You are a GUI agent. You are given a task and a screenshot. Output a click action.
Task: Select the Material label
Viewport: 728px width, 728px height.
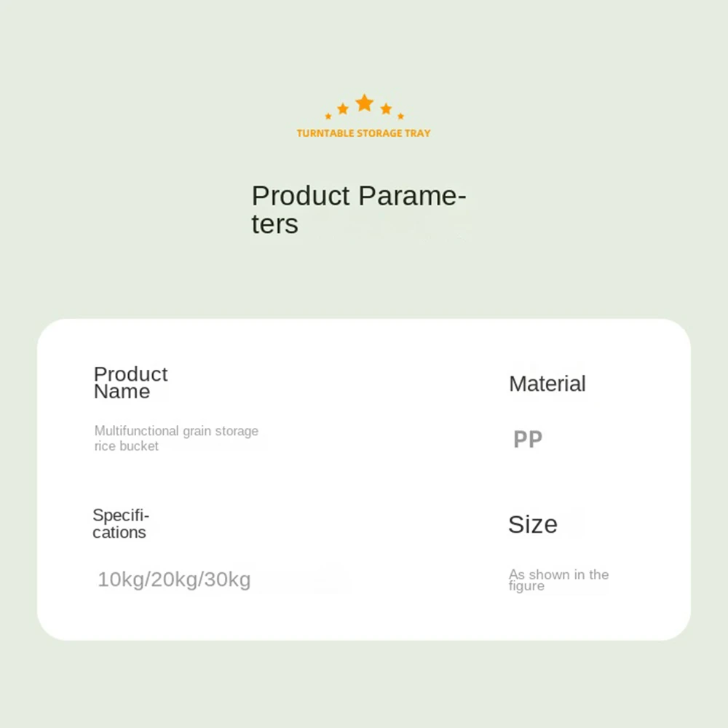[547, 384]
